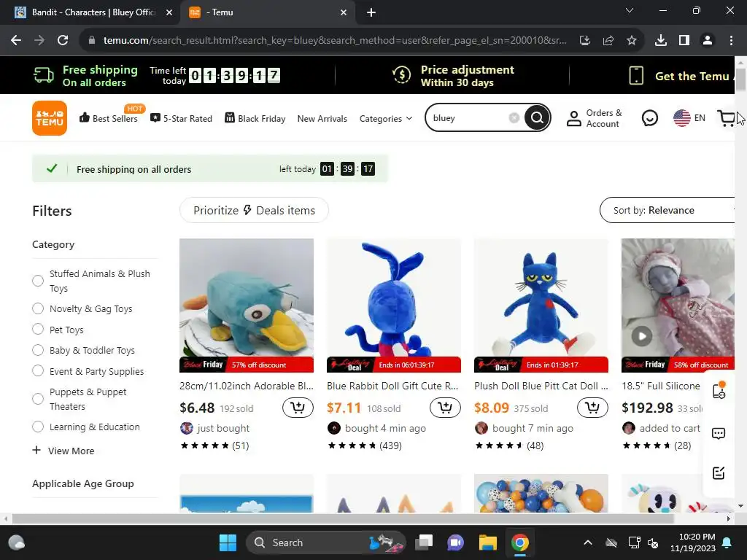Open the EN language selector

pos(689,118)
